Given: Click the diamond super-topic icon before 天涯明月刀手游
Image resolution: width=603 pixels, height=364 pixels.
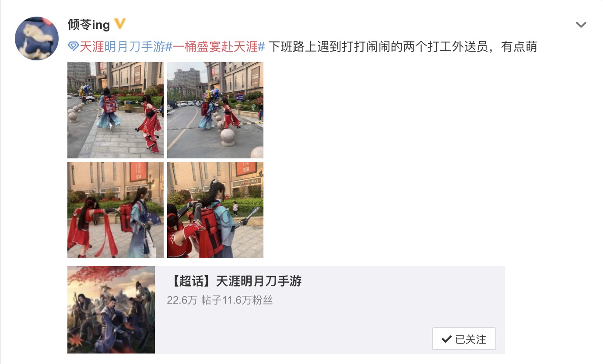Looking at the screenshot, I should tap(73, 47).
